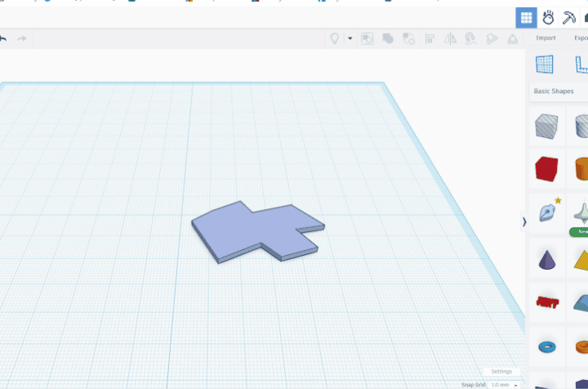Click the Undo arrow

3,38
